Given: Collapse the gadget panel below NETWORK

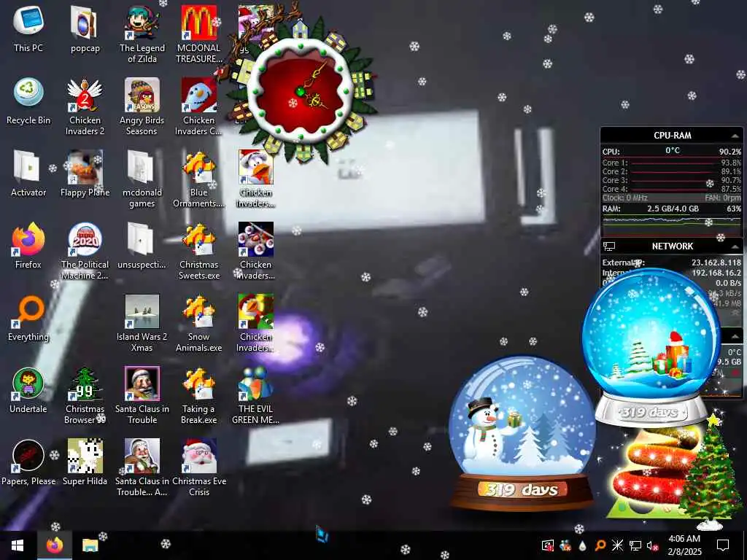Looking at the screenshot, I should [x=735, y=336].
